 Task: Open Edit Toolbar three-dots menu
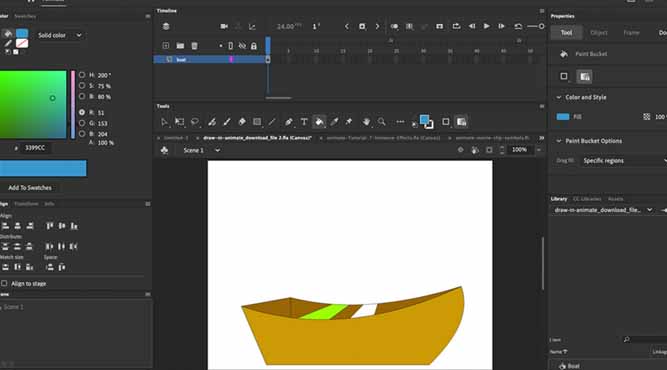[x=400, y=122]
